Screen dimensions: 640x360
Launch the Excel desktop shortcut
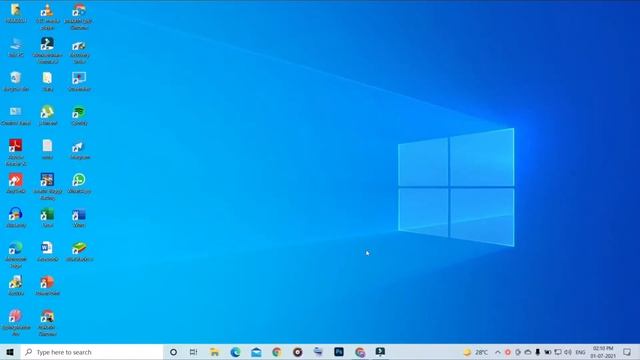(x=47, y=218)
